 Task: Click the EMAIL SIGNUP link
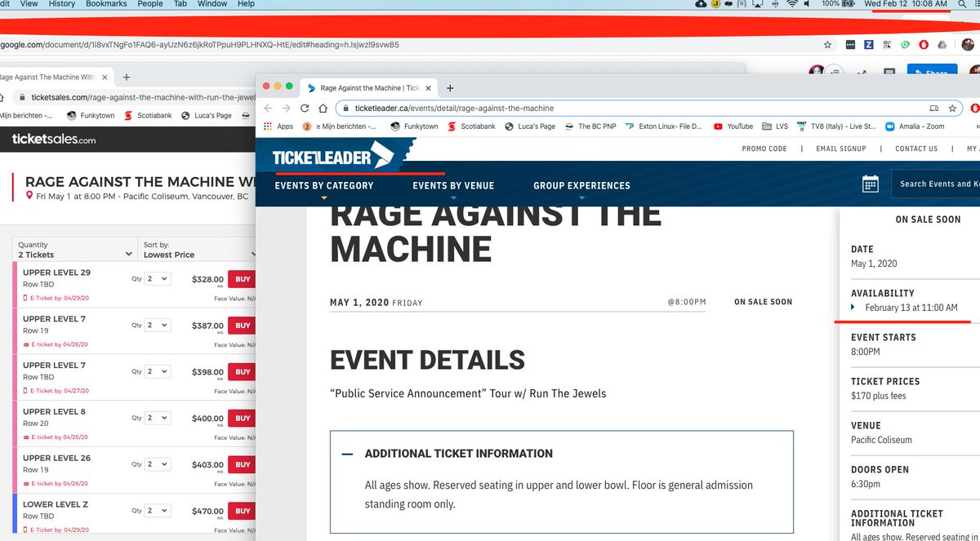pos(840,149)
